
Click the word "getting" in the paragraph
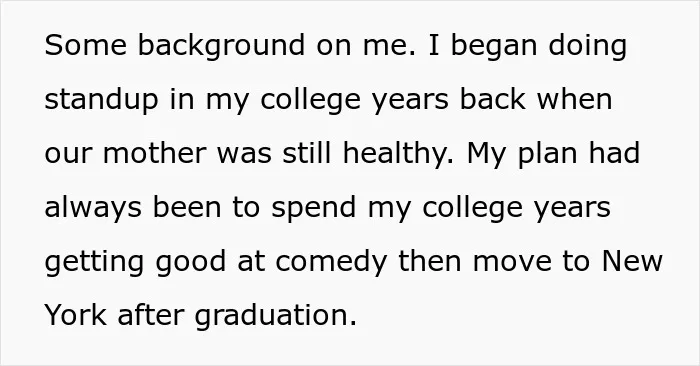(x=94, y=263)
